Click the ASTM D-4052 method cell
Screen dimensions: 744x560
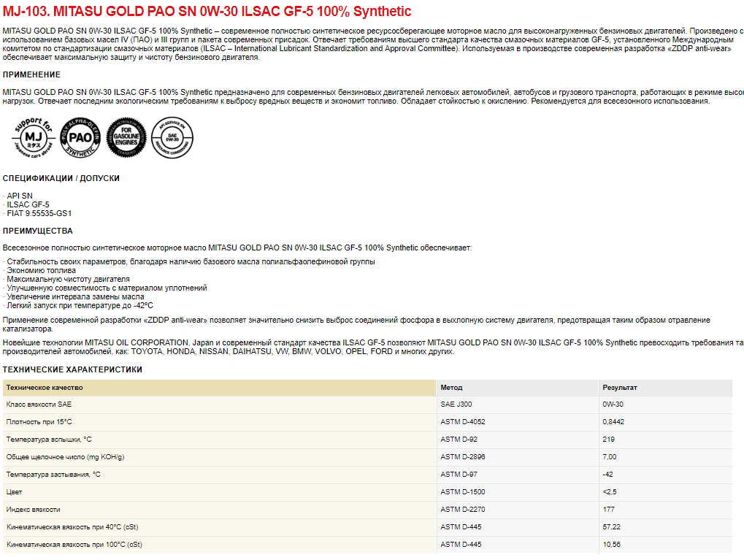pos(462,422)
